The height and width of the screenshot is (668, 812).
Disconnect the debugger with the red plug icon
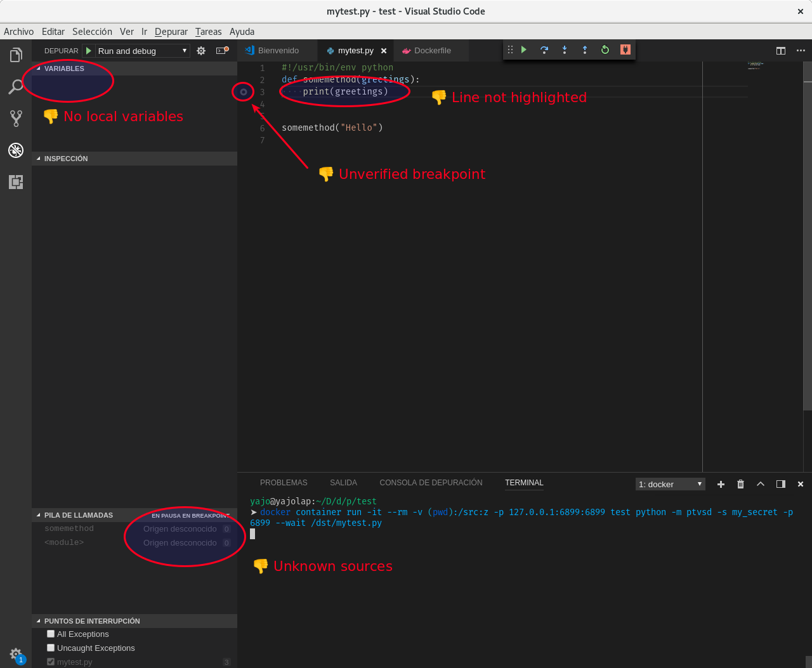coord(625,49)
